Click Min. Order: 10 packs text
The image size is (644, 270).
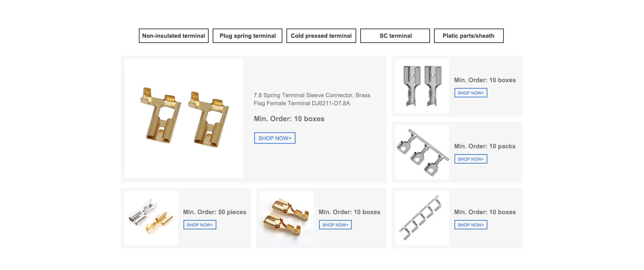coord(485,146)
